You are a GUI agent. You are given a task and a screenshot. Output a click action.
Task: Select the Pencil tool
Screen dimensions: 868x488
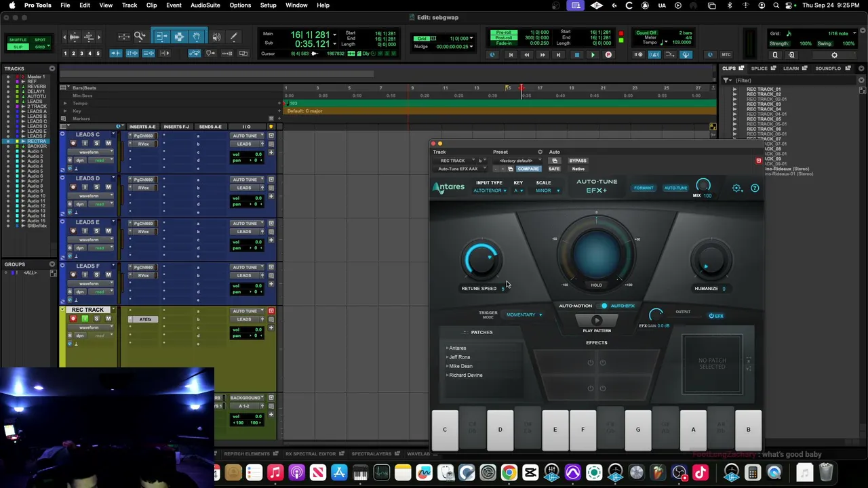click(234, 37)
